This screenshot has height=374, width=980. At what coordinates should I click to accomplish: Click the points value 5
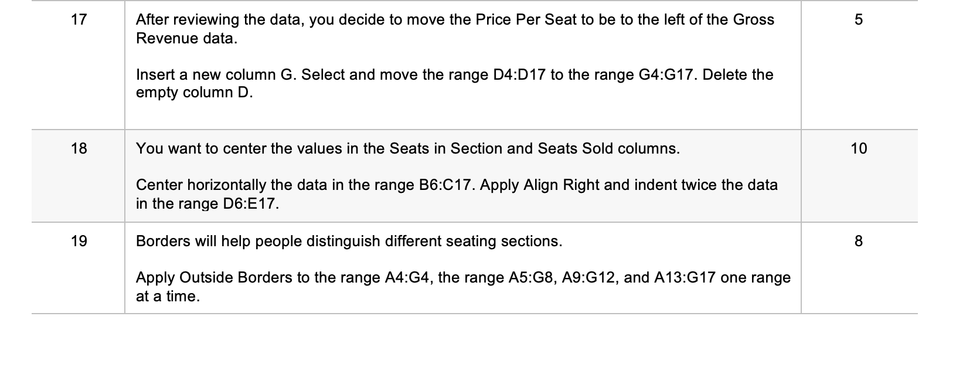(x=859, y=20)
